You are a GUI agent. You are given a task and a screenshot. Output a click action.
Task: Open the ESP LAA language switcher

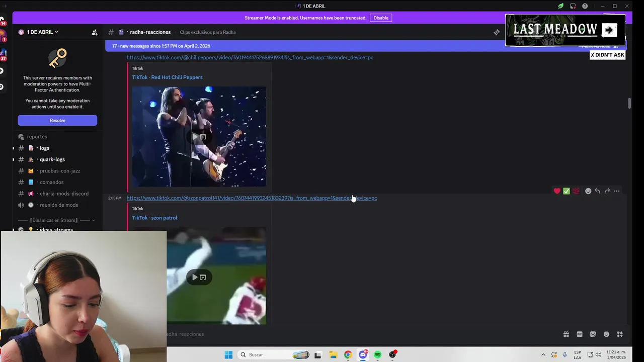coord(578,354)
